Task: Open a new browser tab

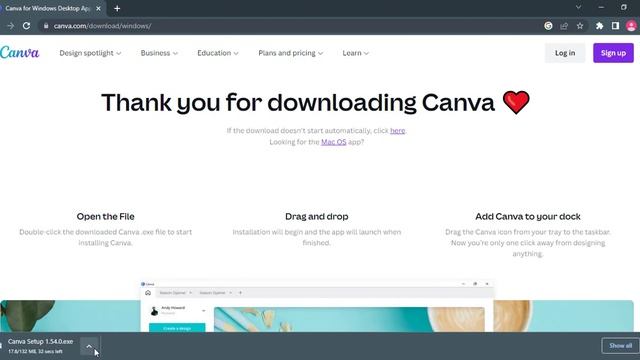Action: point(117,8)
